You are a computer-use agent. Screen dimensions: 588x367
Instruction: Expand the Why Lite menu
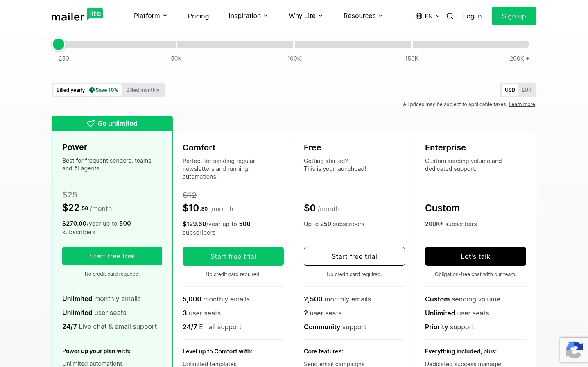[x=306, y=16]
